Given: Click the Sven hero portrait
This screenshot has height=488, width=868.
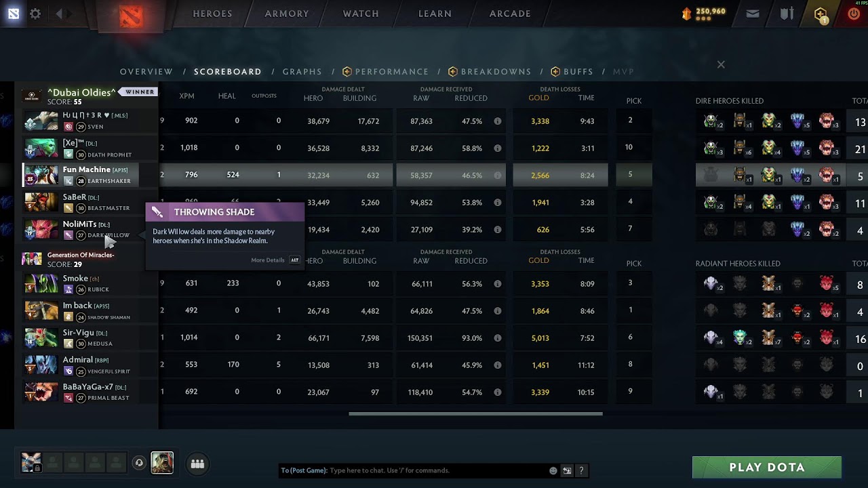Looking at the screenshot, I should pyautogui.click(x=41, y=121).
